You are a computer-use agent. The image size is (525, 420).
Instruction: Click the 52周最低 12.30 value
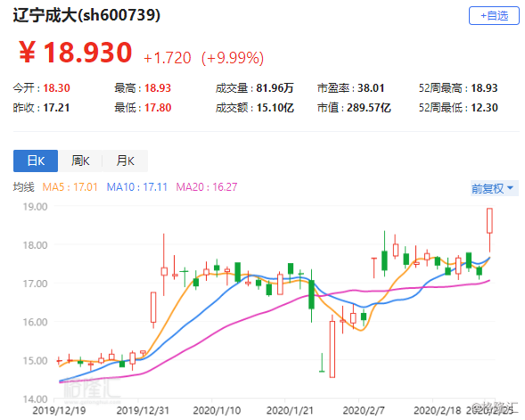point(458,108)
